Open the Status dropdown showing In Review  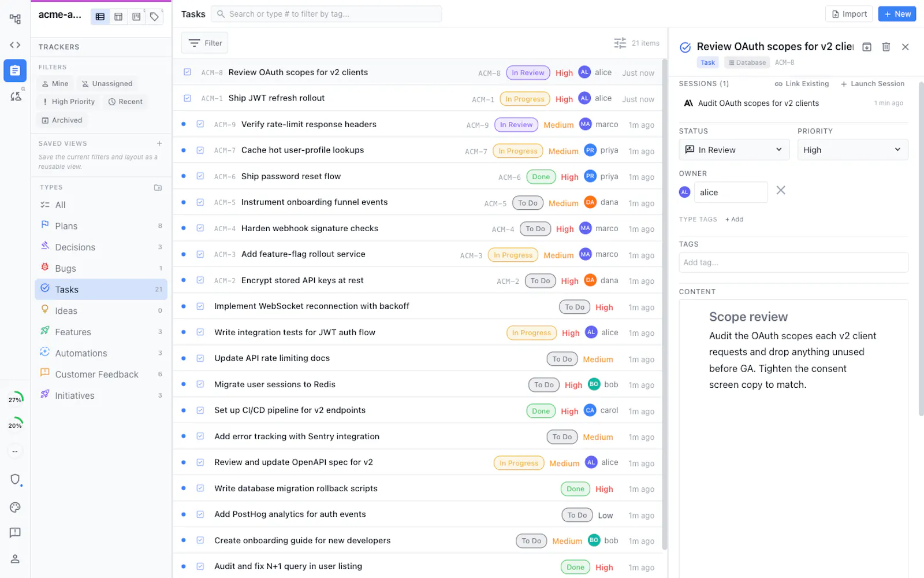(x=734, y=150)
